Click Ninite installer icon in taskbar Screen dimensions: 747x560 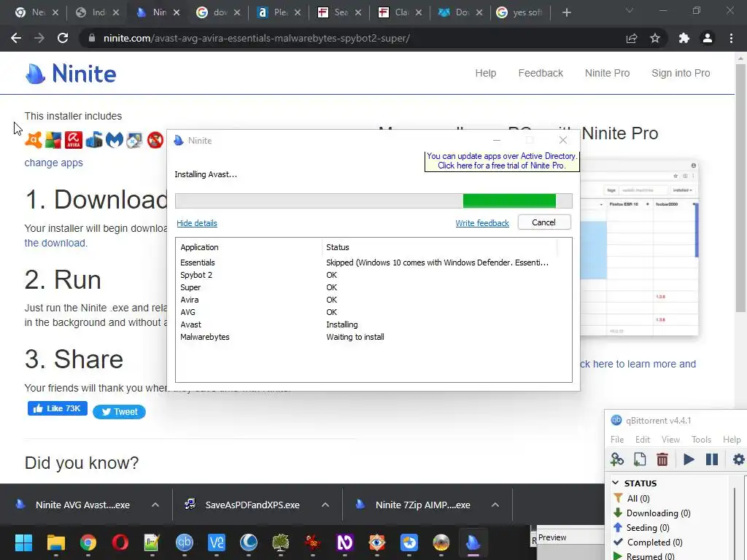[473, 542]
